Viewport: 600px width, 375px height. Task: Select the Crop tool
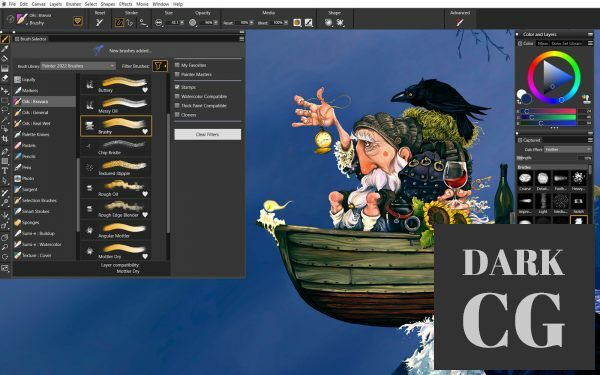(5, 139)
